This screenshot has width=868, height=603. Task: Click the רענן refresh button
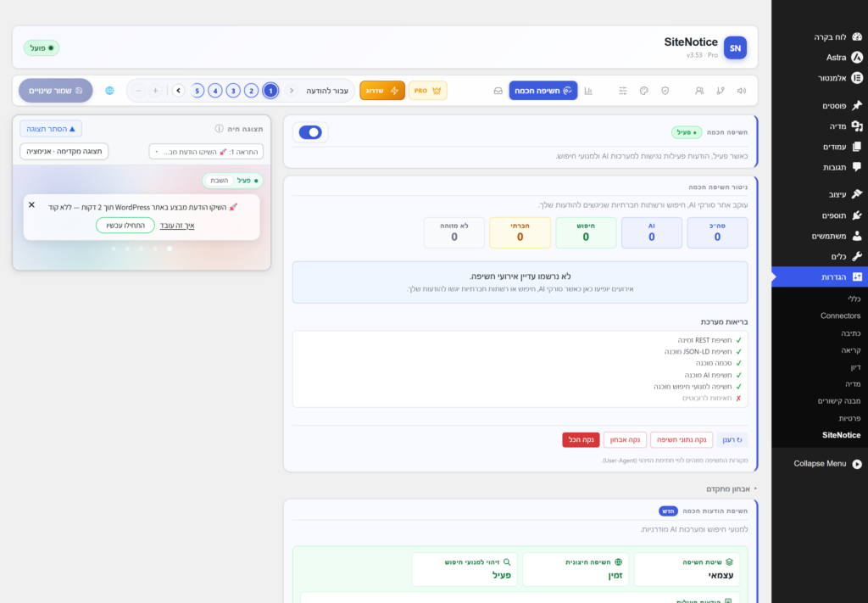pos(732,440)
